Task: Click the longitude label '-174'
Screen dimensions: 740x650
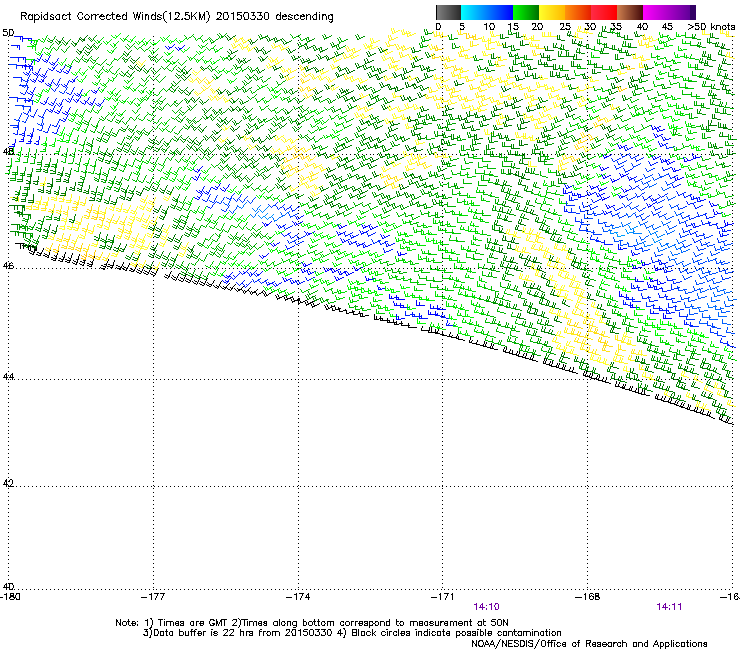Action: [x=298, y=597]
